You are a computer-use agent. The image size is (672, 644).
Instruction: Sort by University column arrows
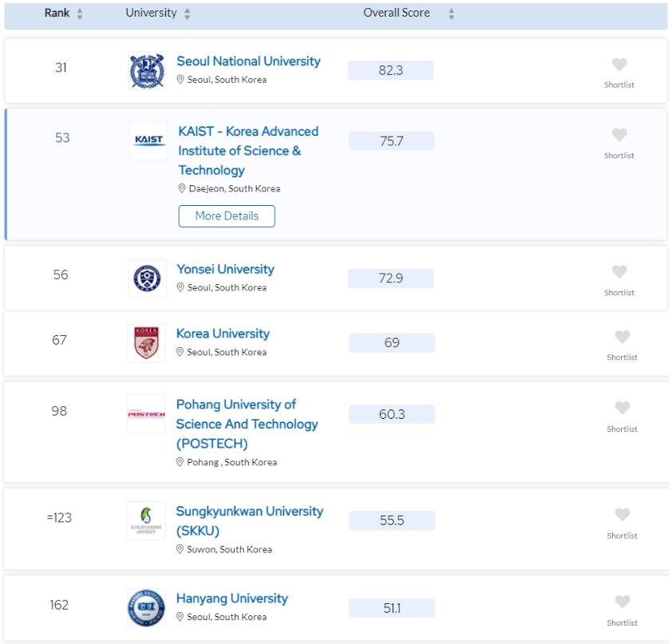tap(188, 14)
